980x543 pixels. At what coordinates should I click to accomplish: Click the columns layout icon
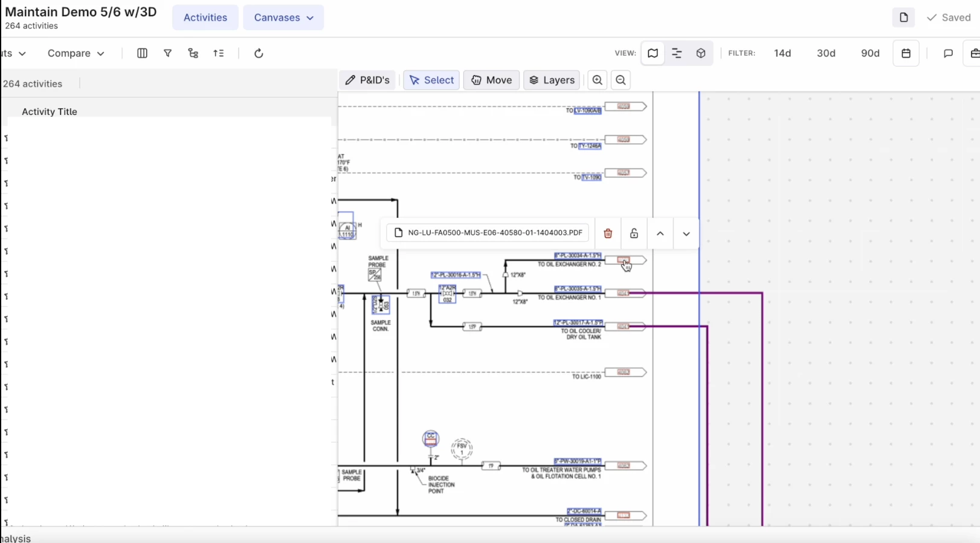coord(142,53)
